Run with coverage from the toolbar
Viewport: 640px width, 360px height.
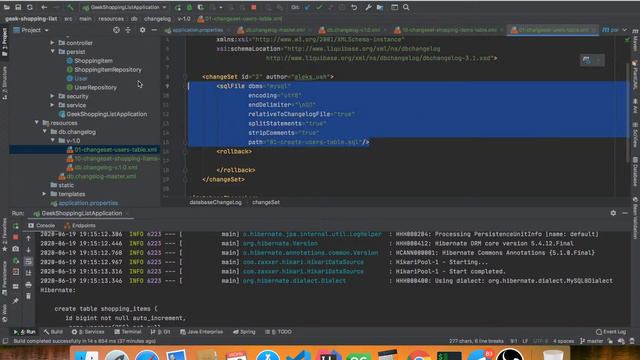pyautogui.click(x=201, y=7)
